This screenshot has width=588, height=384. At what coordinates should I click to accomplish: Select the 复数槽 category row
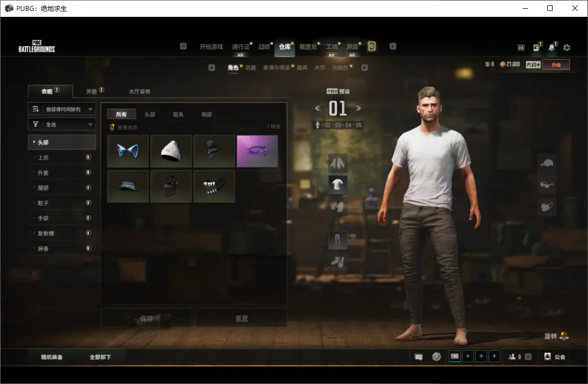[62, 233]
